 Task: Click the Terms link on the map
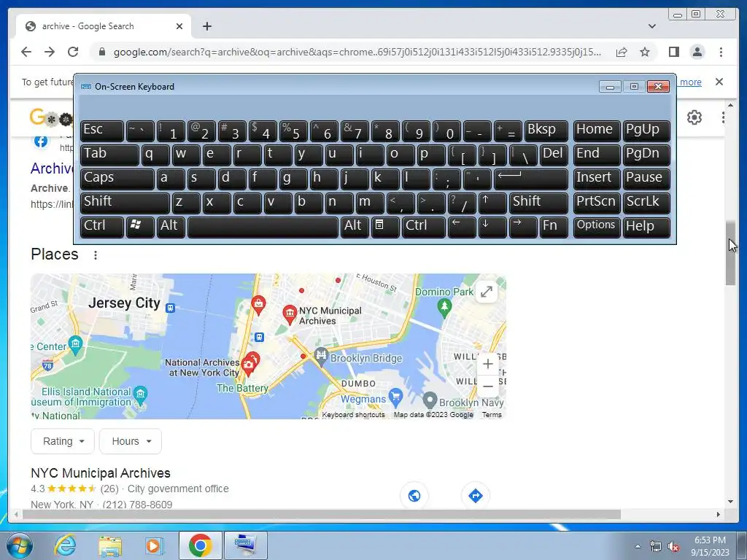[x=492, y=415]
